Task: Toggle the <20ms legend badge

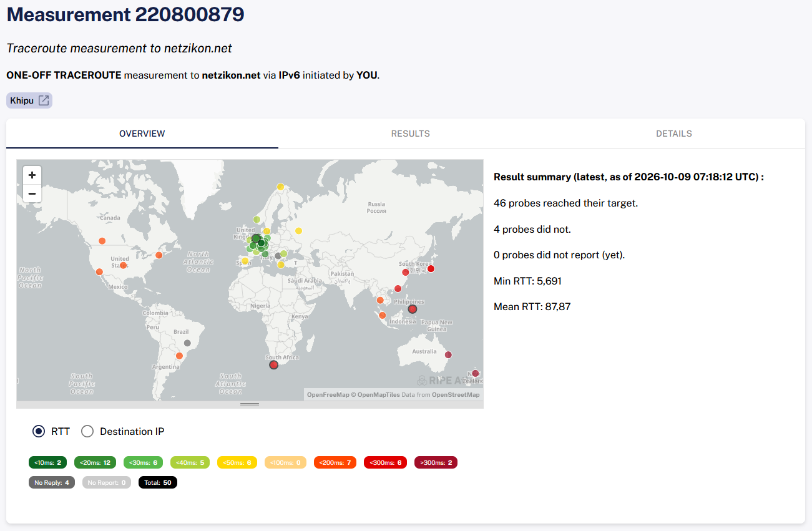Action: coord(95,462)
